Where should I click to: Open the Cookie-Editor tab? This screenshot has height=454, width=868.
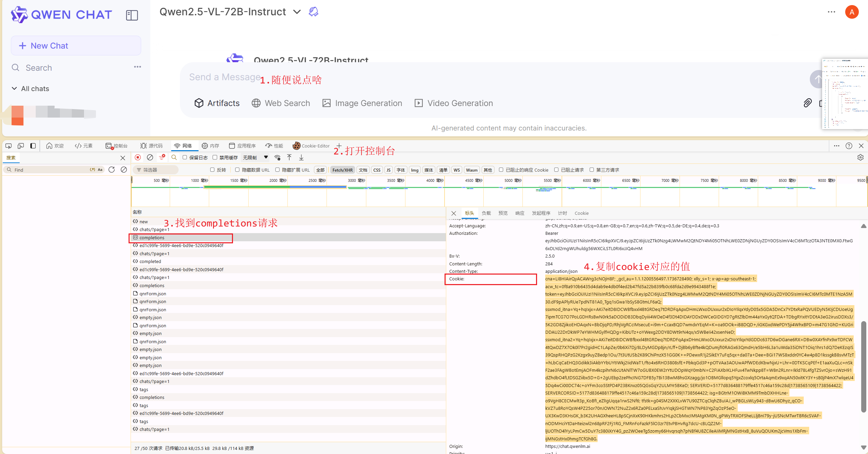point(311,146)
